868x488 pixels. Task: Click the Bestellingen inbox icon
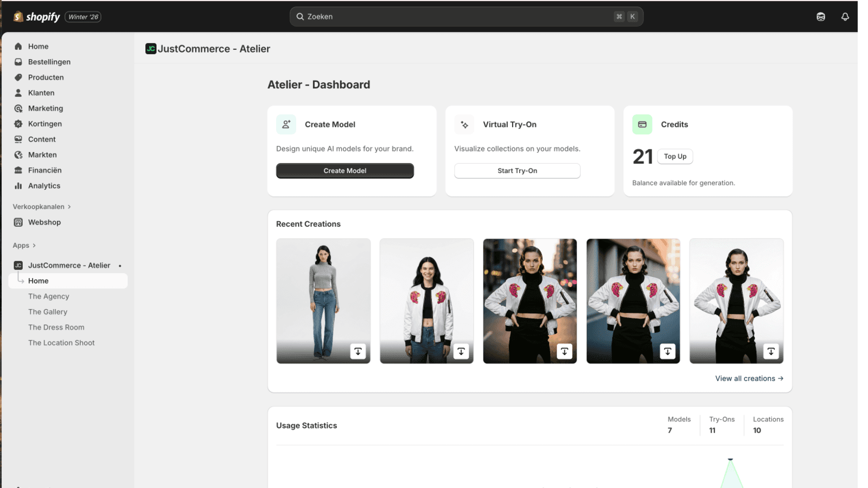pyautogui.click(x=18, y=62)
